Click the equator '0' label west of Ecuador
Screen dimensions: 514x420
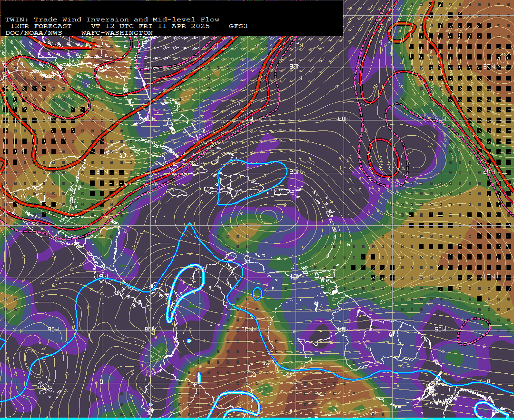click(101, 381)
